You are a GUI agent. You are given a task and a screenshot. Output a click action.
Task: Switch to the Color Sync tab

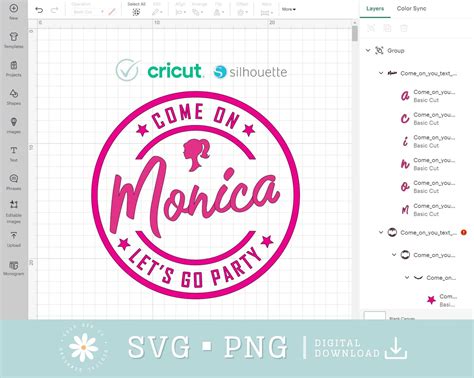click(411, 9)
